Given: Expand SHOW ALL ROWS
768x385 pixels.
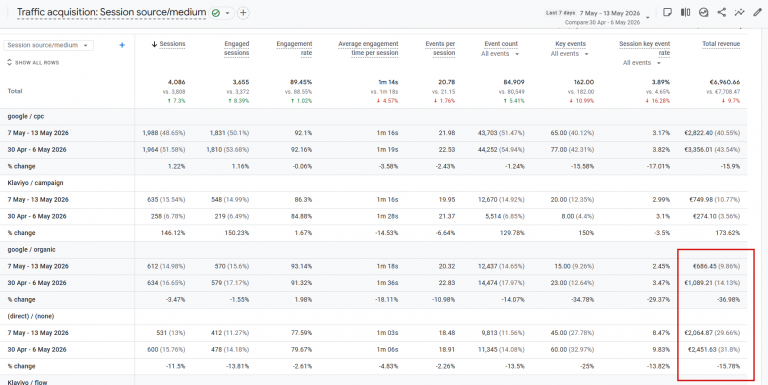Looking at the screenshot, I should (x=33, y=63).
